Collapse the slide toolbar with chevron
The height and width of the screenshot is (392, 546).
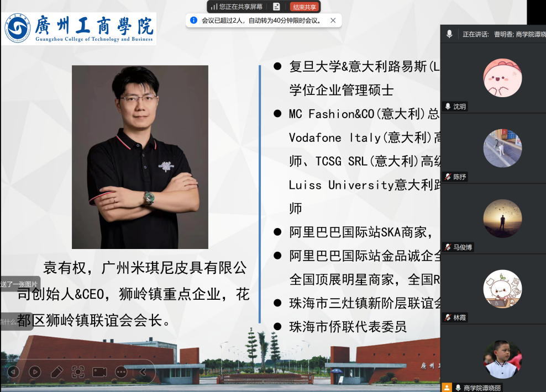pos(143,372)
